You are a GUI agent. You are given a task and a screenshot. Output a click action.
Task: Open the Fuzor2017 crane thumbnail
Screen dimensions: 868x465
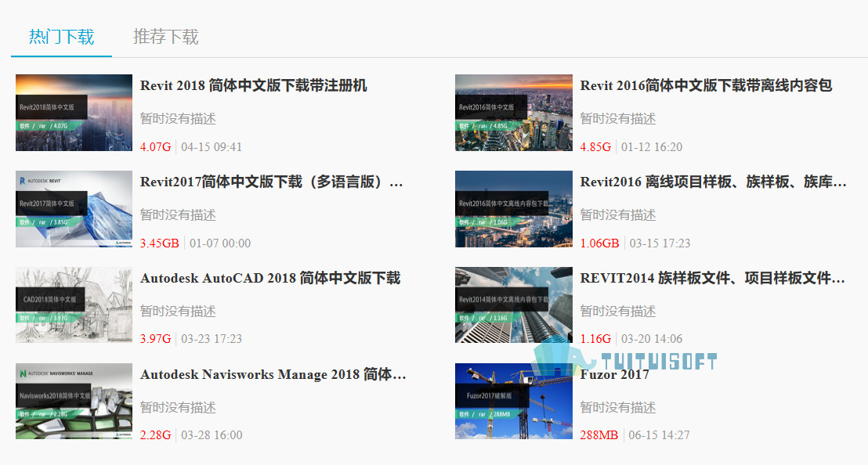[x=514, y=402]
